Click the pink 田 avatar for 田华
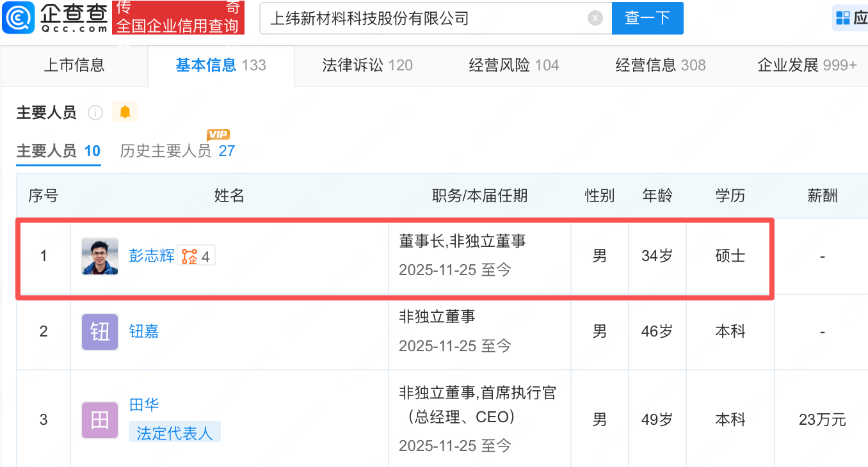The height and width of the screenshot is (467, 868). point(100,420)
